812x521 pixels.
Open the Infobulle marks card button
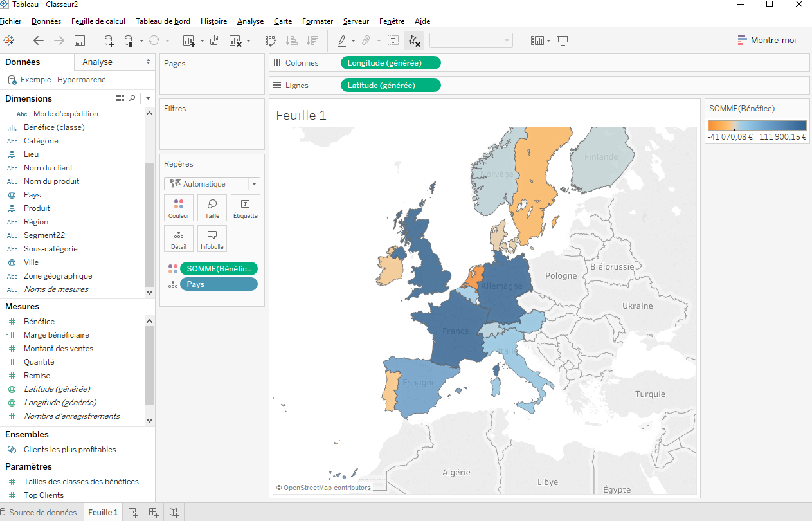[x=212, y=239]
